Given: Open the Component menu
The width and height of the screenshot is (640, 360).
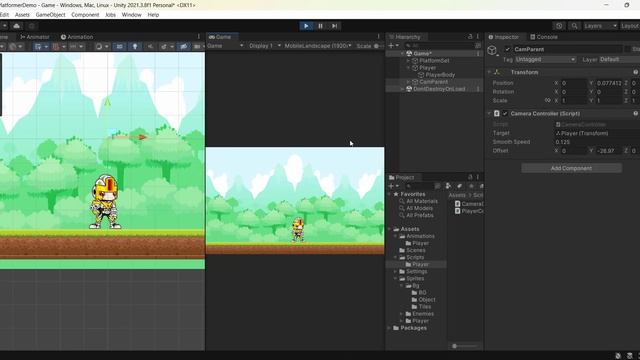Looking at the screenshot, I should (85, 15).
